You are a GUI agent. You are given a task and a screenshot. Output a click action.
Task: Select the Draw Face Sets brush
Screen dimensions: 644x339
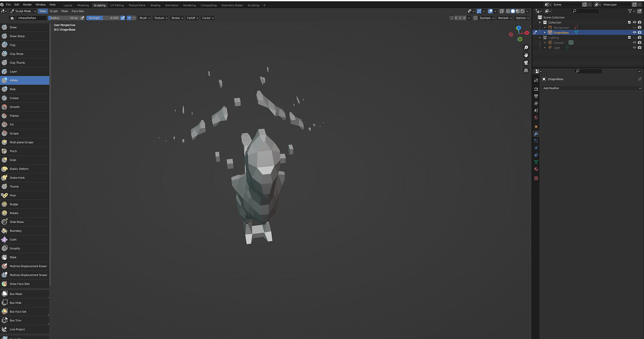25,284
